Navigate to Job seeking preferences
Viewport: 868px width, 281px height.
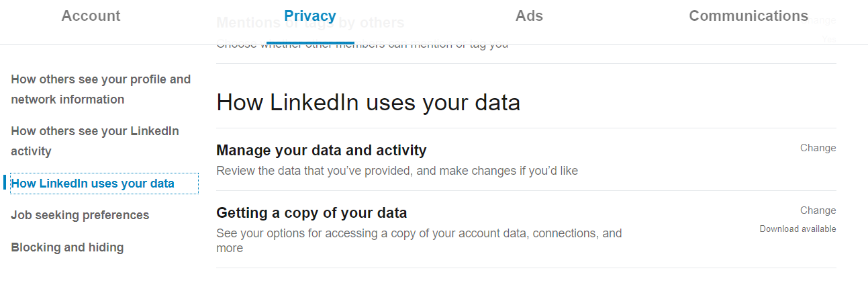(x=80, y=215)
